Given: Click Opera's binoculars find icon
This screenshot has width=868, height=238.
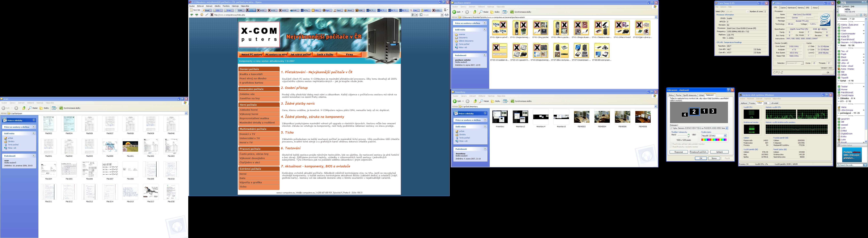Looking at the screenshot, I should click(446, 15).
